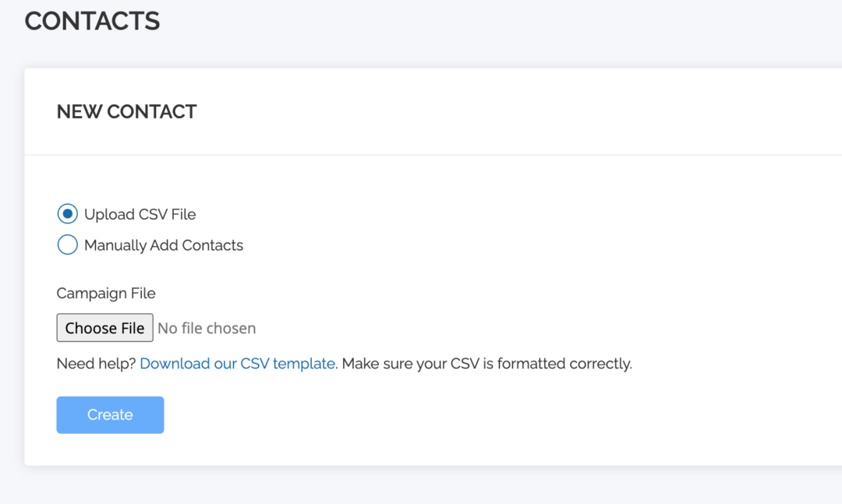Viewport: 842px width, 504px height.
Task: Select the Manually Add Contacts radio button
Action: tap(67, 245)
